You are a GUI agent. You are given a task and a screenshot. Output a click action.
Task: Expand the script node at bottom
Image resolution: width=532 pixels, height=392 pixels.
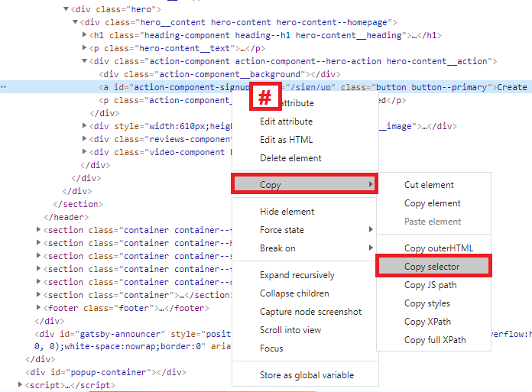(x=21, y=384)
